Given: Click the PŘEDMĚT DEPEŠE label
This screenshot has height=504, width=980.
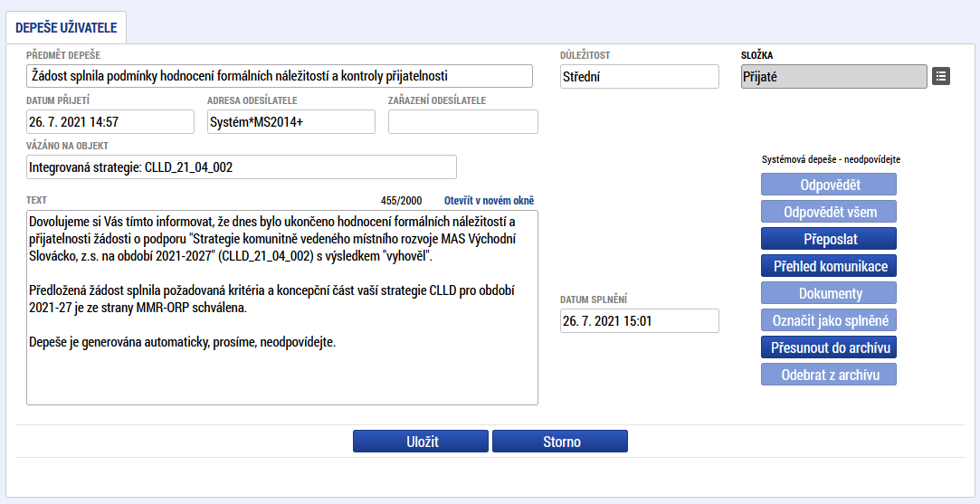Looking at the screenshot, I should click(63, 55).
